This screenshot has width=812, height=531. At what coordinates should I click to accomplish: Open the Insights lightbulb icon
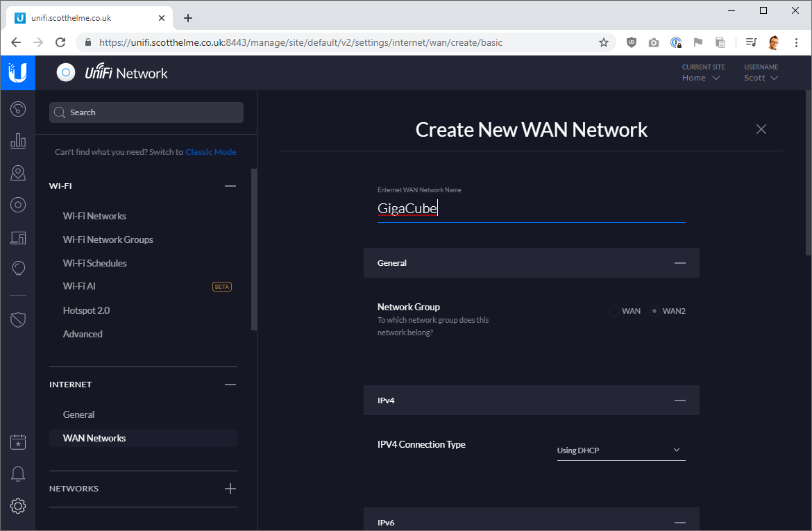[18, 269]
